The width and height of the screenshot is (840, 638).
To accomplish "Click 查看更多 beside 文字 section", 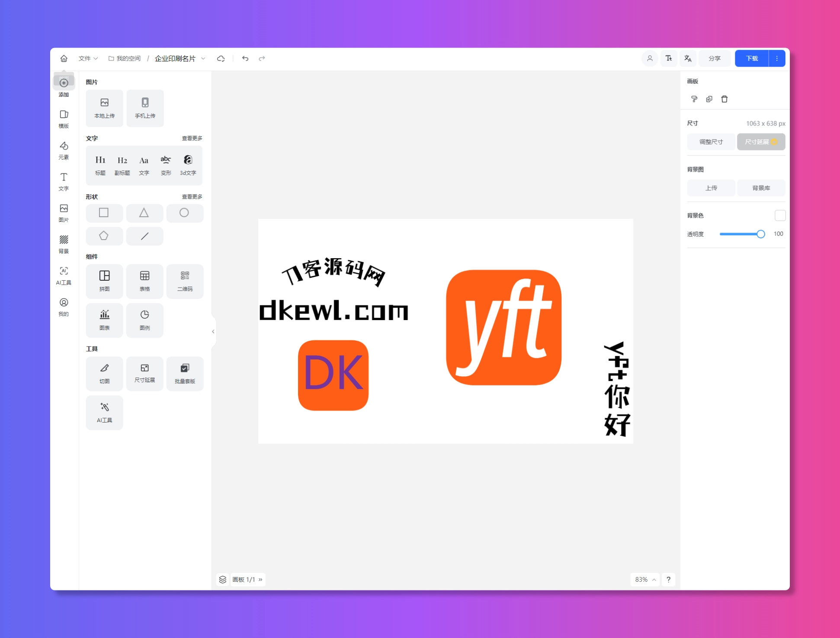I will tap(192, 138).
